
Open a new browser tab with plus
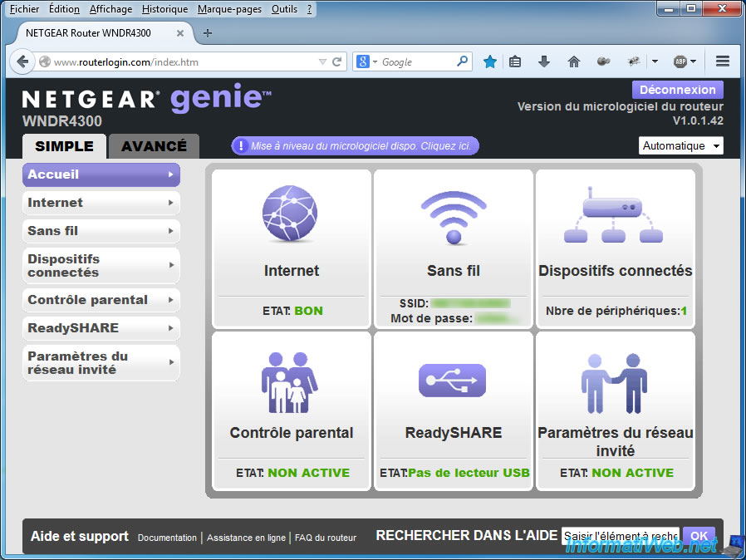click(208, 33)
